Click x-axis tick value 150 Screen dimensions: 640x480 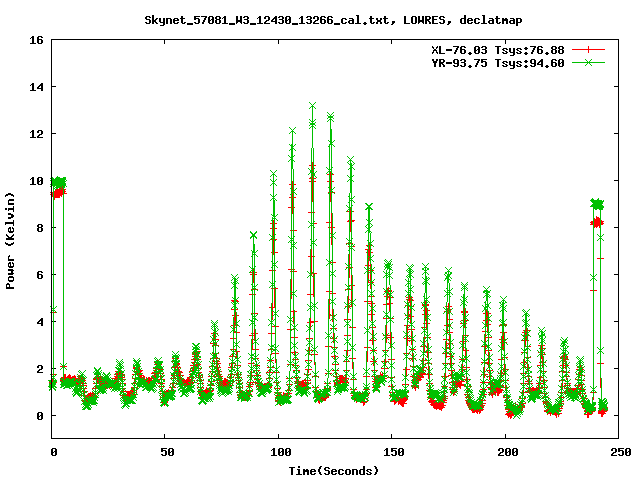click(x=394, y=452)
